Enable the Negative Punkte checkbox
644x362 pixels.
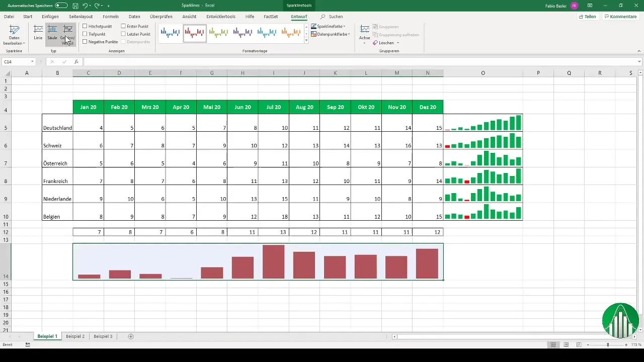pos(86,42)
